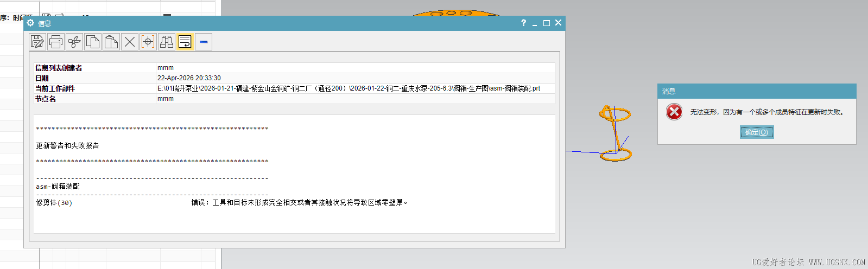Open help with the question mark icon

(523, 23)
